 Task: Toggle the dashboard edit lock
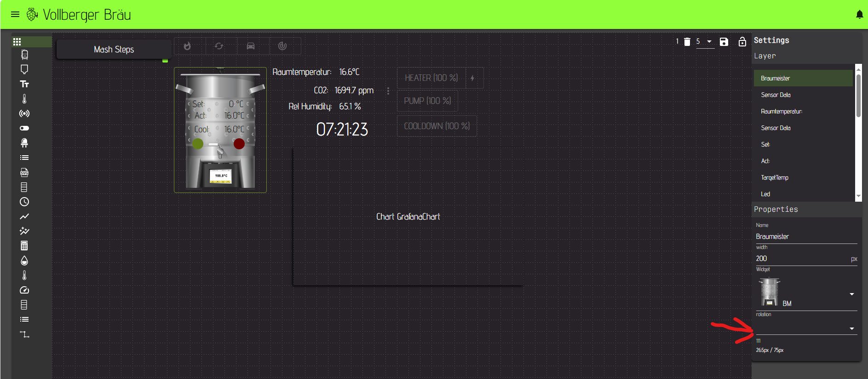pos(742,42)
